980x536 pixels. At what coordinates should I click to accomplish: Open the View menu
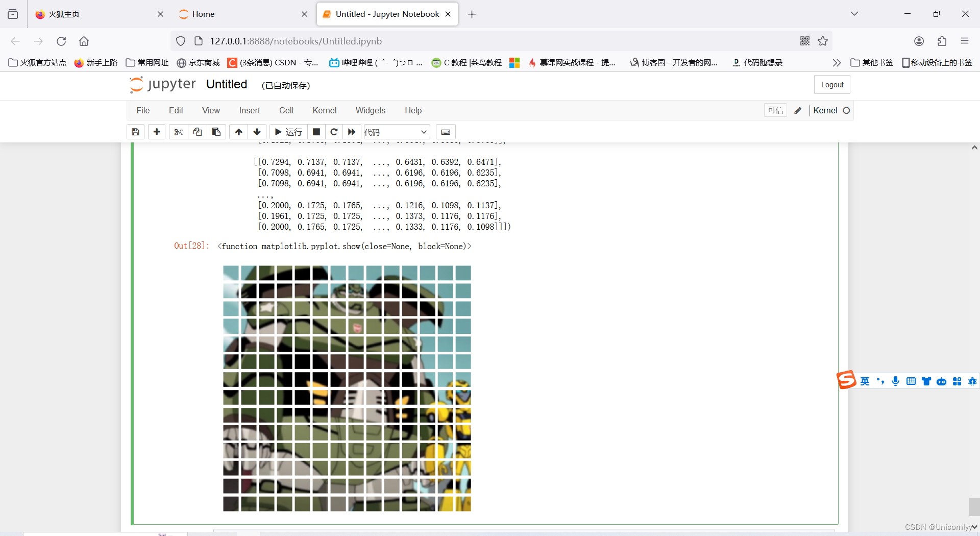[211, 110]
